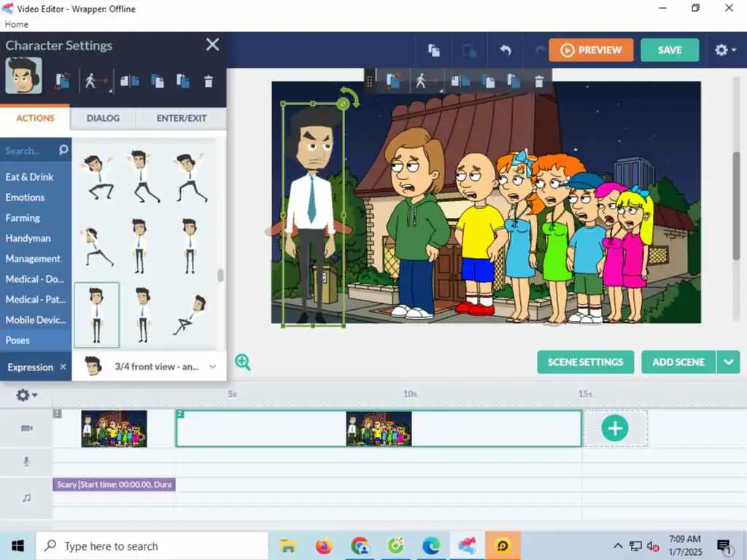Remove the Expression filter with X
Viewport: 747px width, 560px height.
point(63,367)
